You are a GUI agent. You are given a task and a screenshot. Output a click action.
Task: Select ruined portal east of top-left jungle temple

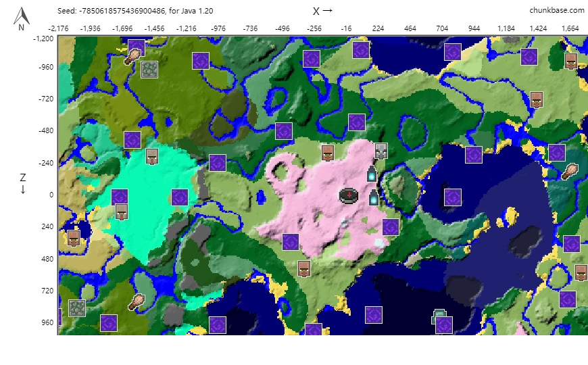201,61
